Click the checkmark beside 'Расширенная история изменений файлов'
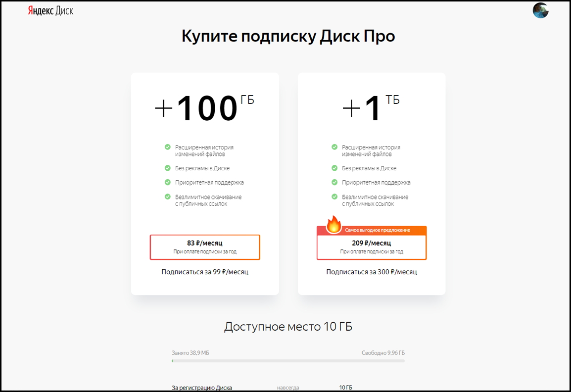 [x=168, y=147]
